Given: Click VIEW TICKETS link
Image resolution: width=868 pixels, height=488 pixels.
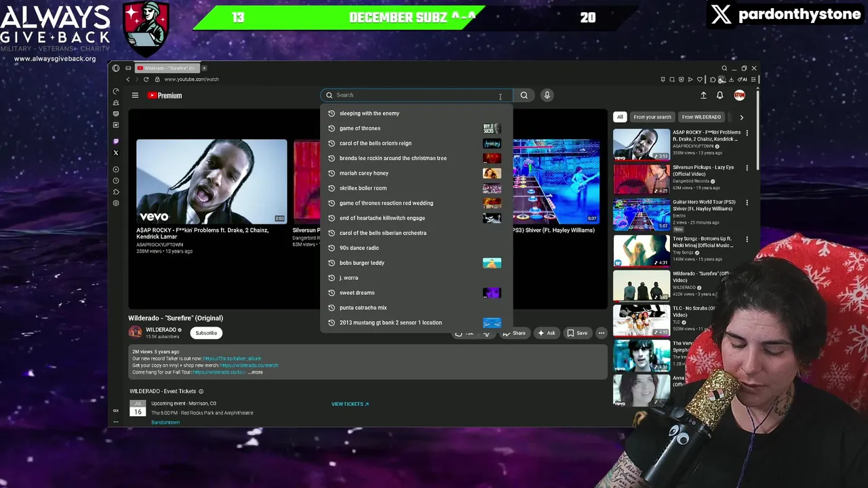Looking at the screenshot, I should tap(350, 404).
